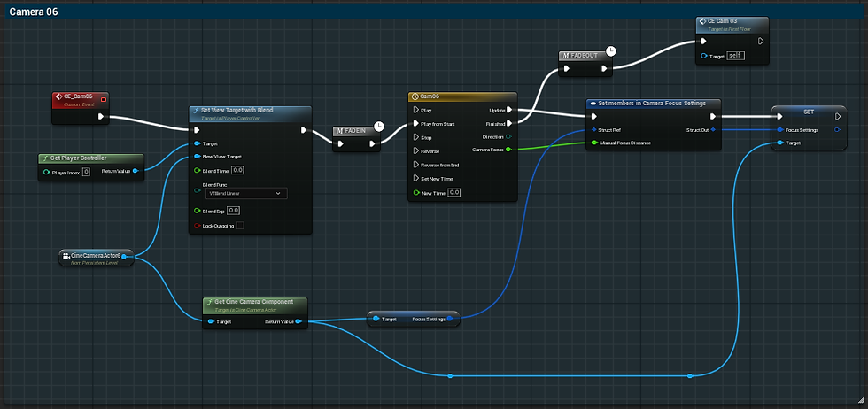868x409 pixels.
Task: Click the Play from Start pin
Action: pyautogui.click(x=417, y=124)
